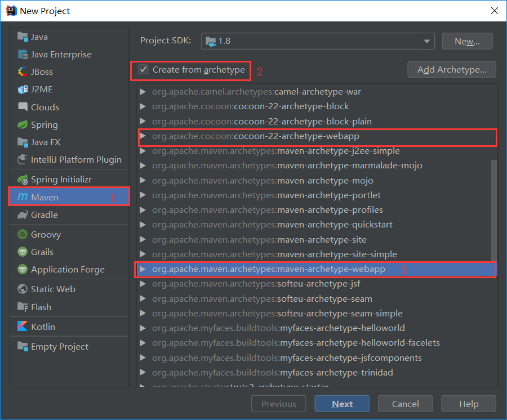This screenshot has height=420, width=507.
Task: Click the Java project type icon
Action: pos(23,37)
